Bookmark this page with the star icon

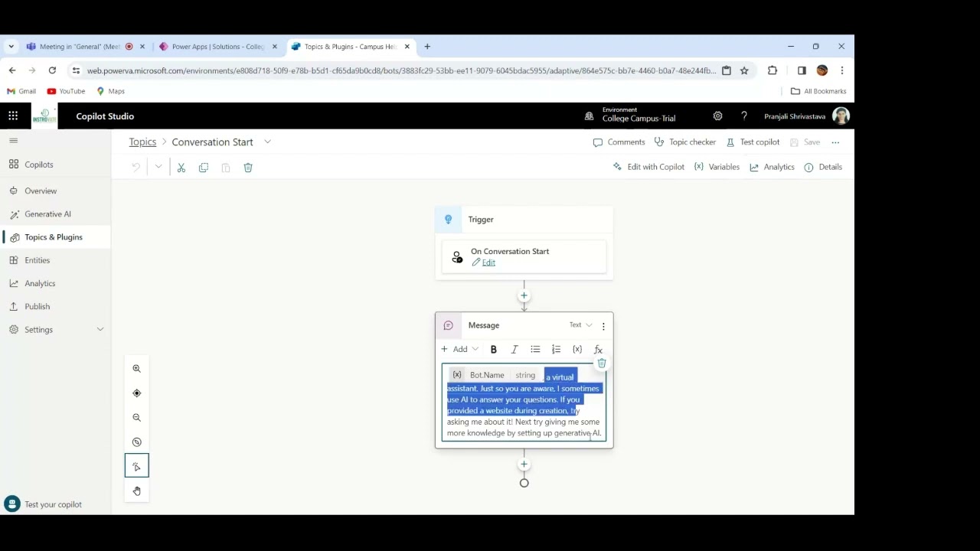744,70
